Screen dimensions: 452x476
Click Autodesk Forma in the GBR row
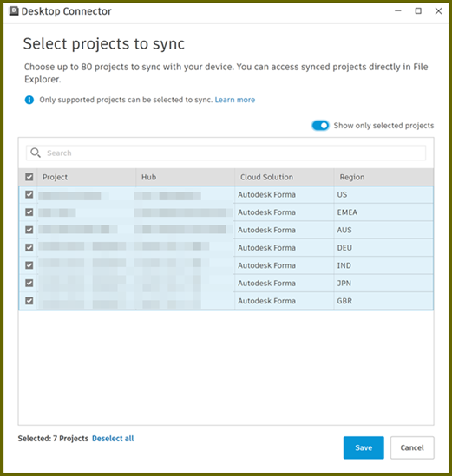266,301
